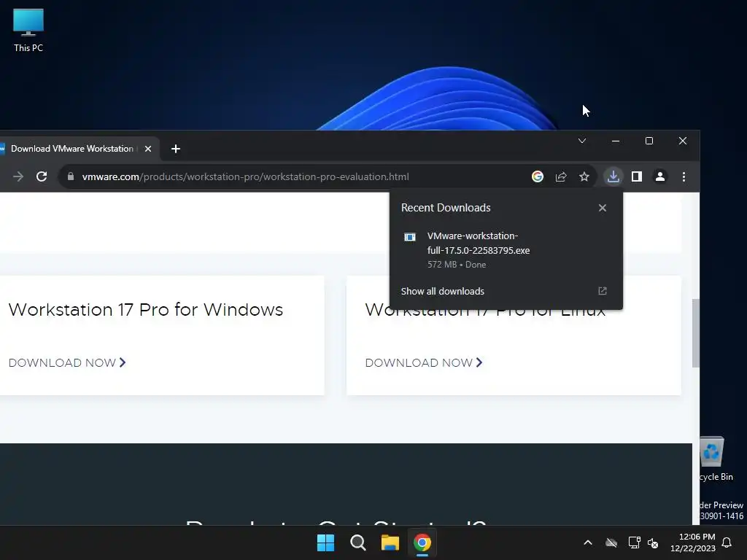The width and height of the screenshot is (747, 560).
Task: Click the network tray icon
Action: pyautogui.click(x=634, y=542)
